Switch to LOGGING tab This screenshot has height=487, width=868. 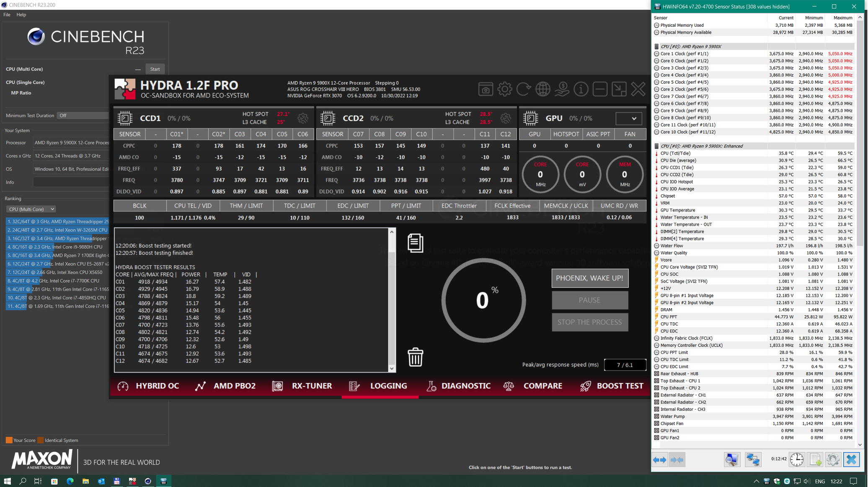379,386
